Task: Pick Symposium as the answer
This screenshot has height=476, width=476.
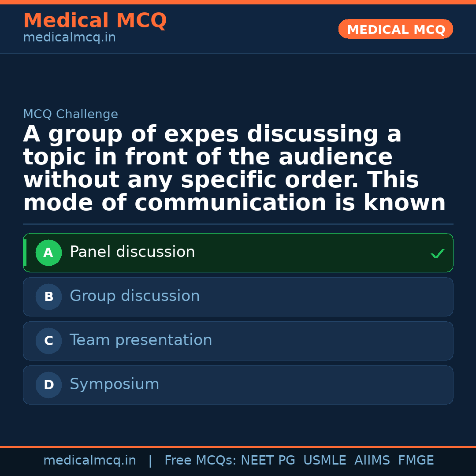Action: tap(238, 385)
